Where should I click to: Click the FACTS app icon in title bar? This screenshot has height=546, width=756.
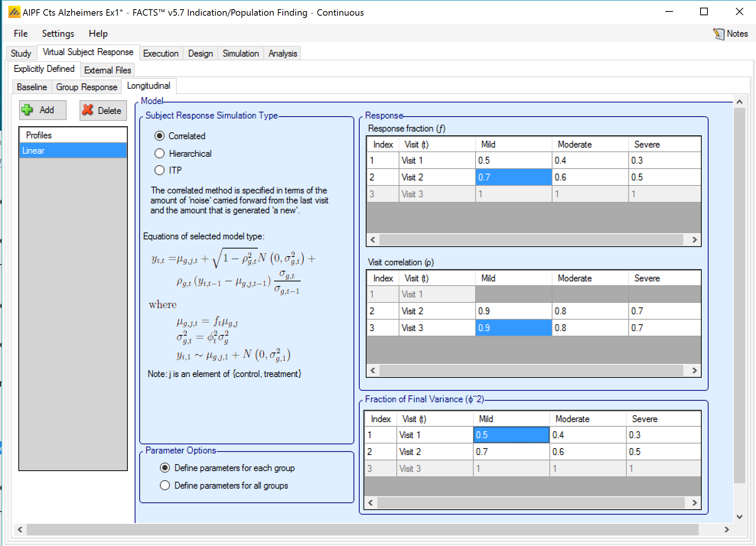point(14,13)
